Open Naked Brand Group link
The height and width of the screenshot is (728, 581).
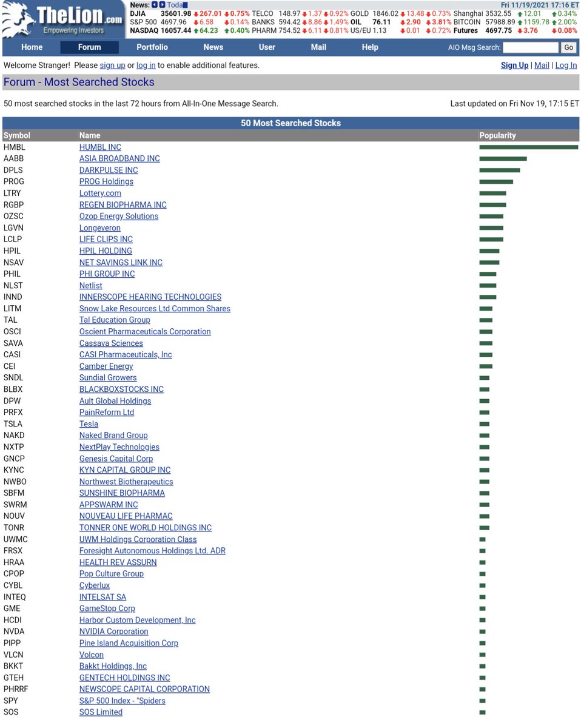click(x=113, y=436)
